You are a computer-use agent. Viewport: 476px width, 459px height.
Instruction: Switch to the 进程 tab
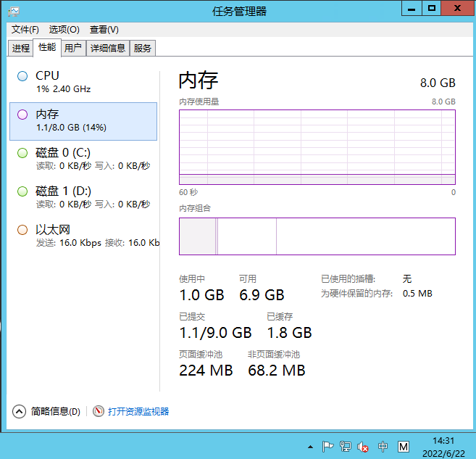tap(21, 49)
